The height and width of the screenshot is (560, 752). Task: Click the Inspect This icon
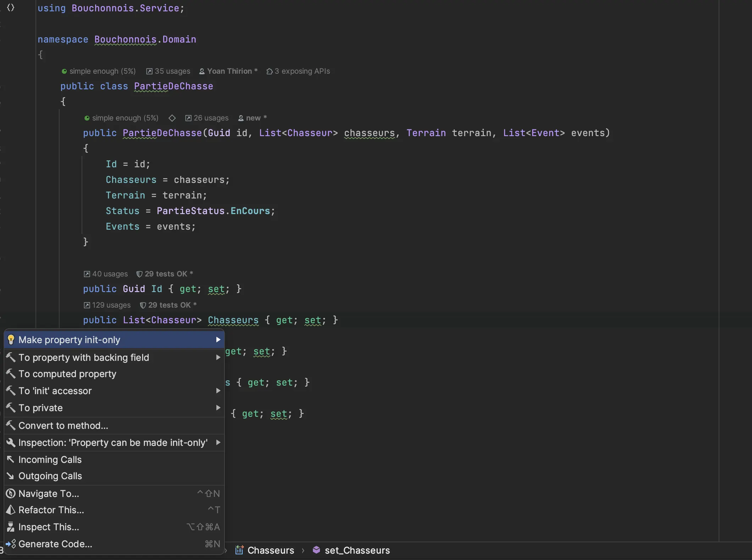tap(11, 527)
